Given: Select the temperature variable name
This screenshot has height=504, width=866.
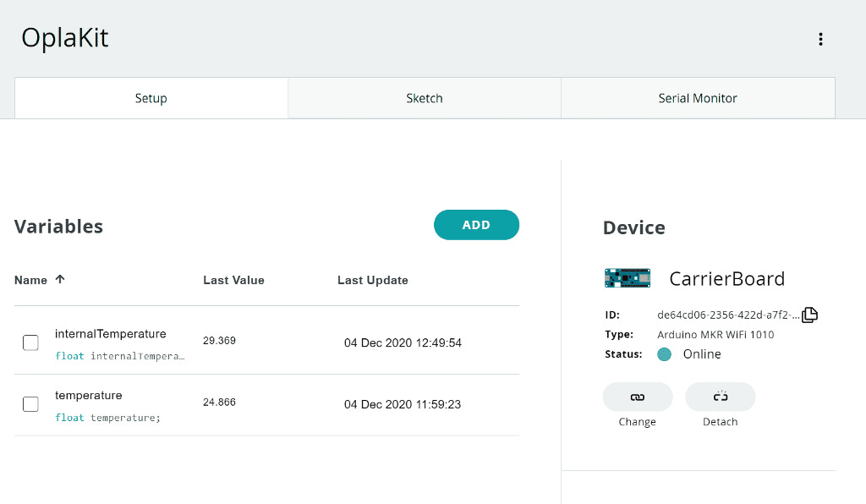Looking at the screenshot, I should (88, 395).
